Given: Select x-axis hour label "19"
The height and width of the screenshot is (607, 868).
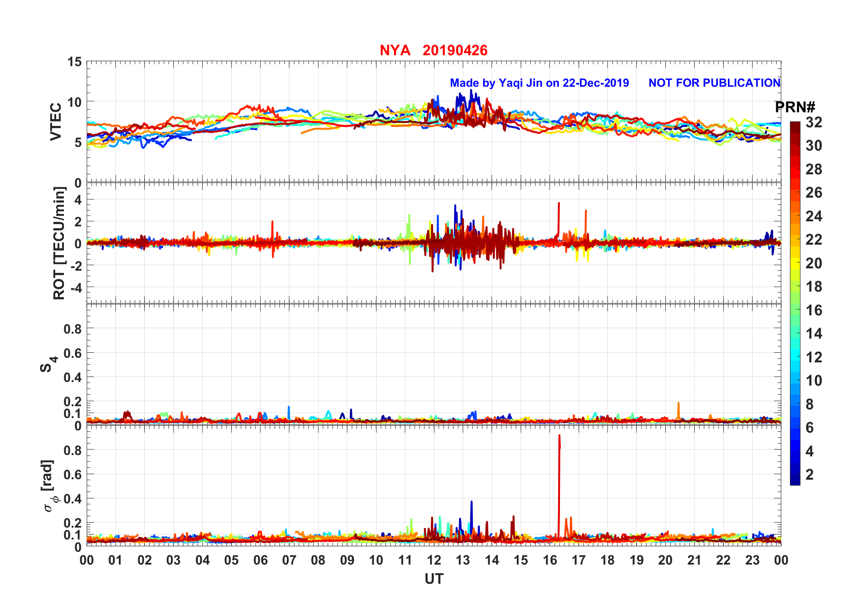Looking at the screenshot, I should (x=636, y=560).
